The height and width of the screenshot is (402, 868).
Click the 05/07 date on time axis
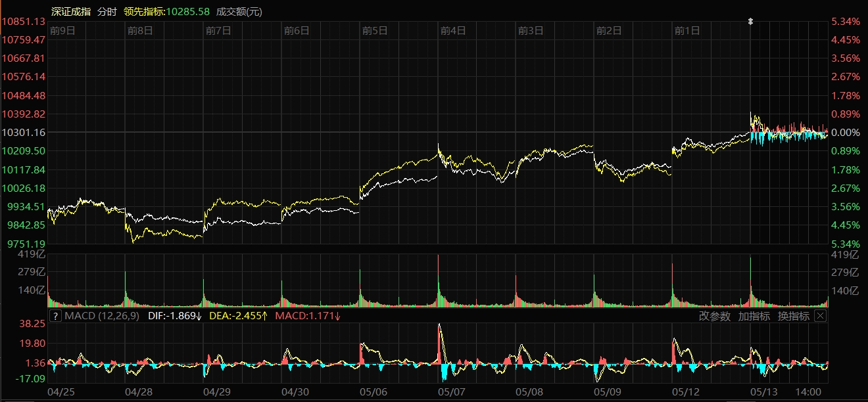pyautogui.click(x=452, y=391)
